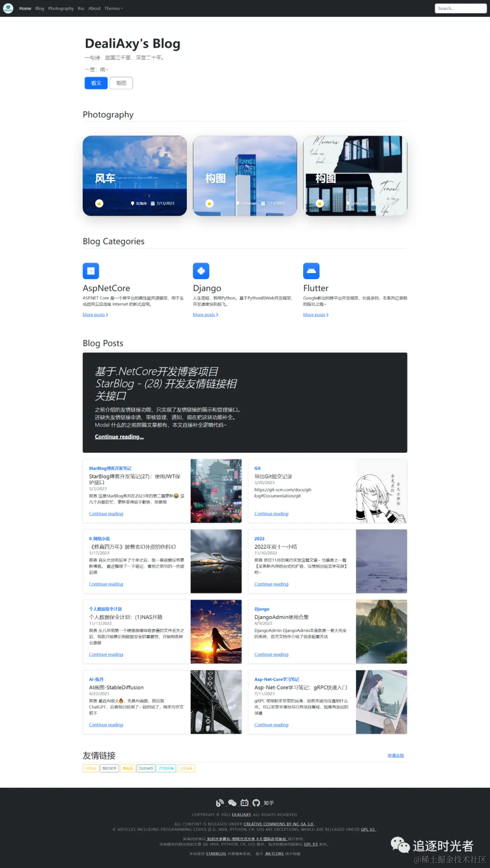Viewport: 490px width, 868px height.
Task: Open the About nav item
Action: (94, 9)
